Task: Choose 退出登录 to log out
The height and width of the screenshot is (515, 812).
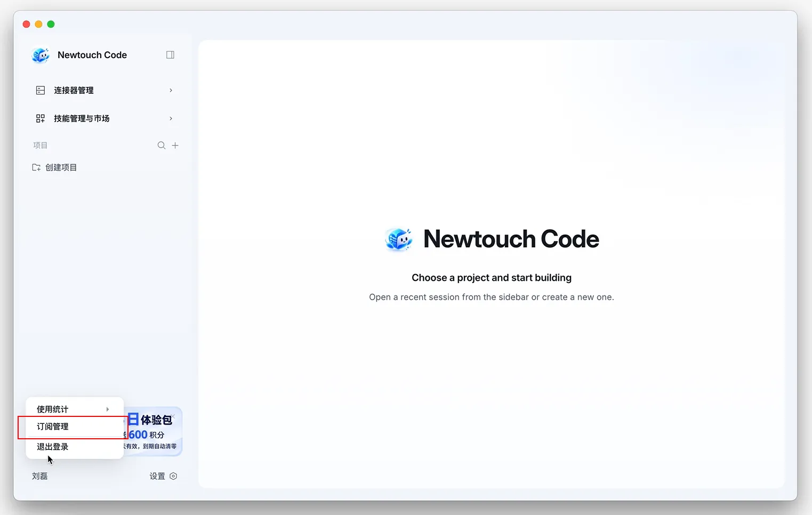Action: (75, 447)
